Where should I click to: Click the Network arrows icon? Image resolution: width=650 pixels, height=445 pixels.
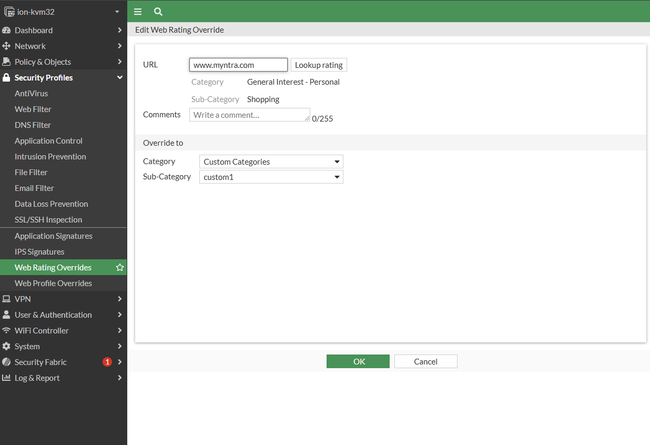6,46
